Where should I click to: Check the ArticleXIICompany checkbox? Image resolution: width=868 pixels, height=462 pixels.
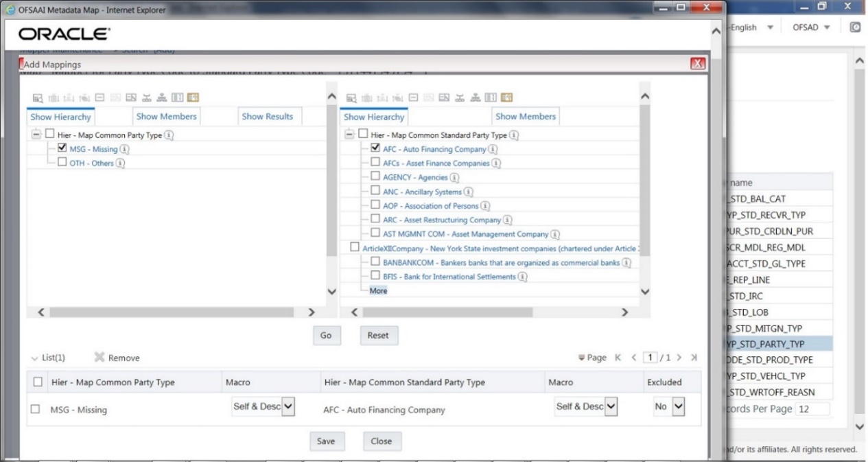pos(354,247)
